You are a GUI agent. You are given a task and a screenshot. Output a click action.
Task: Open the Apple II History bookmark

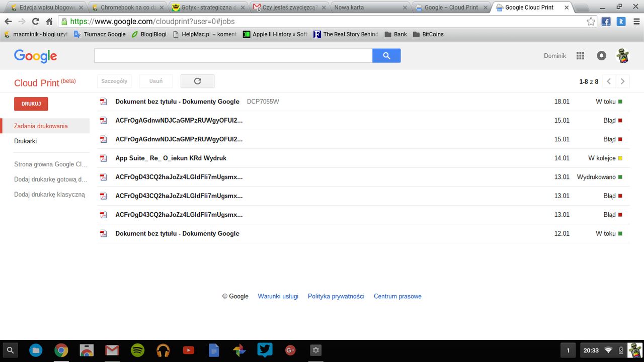click(x=275, y=34)
